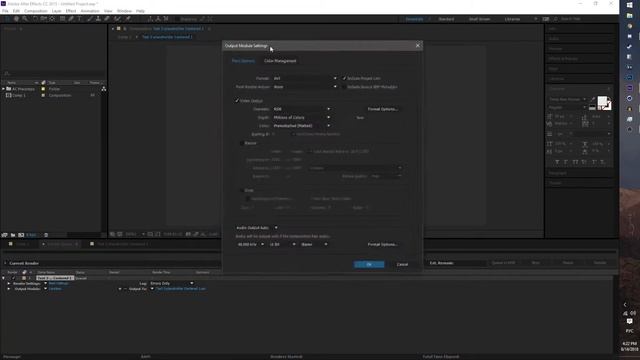The width and height of the screenshot is (640, 360).
Task: Open the Composition menu
Action: pos(36,11)
